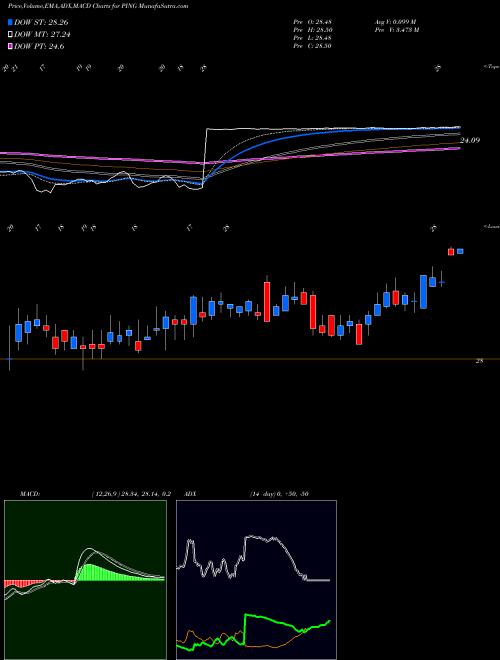Viewport: 500px width, 660px height.
Task: Click the magenta DOW PT legend swatch
Action: 10,46
